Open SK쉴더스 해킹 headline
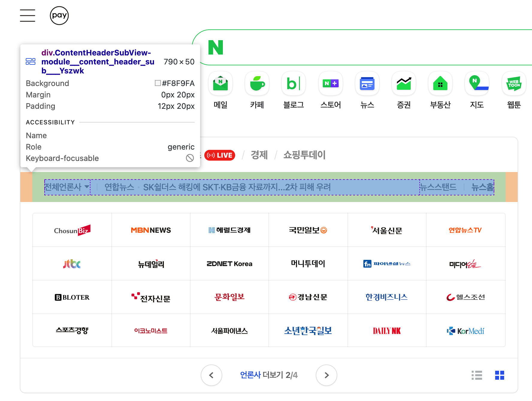 pyautogui.click(x=237, y=187)
